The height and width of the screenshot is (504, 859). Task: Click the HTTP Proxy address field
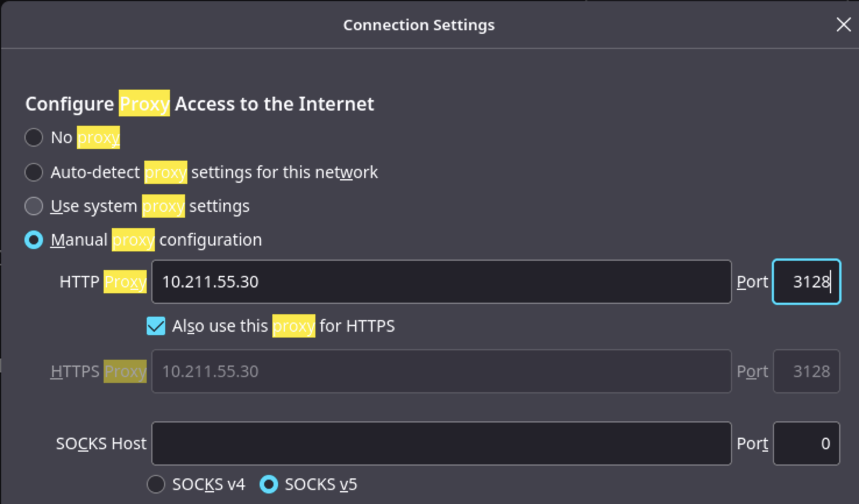(x=441, y=282)
